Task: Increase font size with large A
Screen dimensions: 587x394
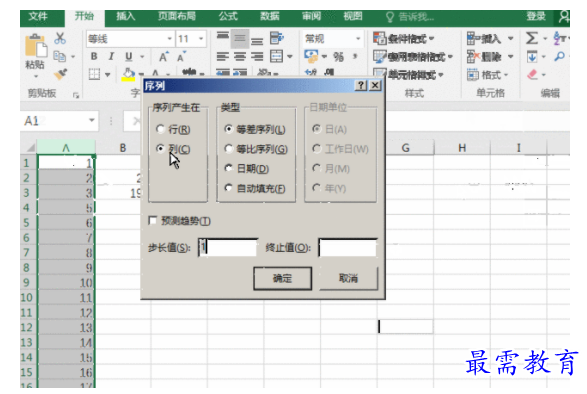Action: coord(163,57)
